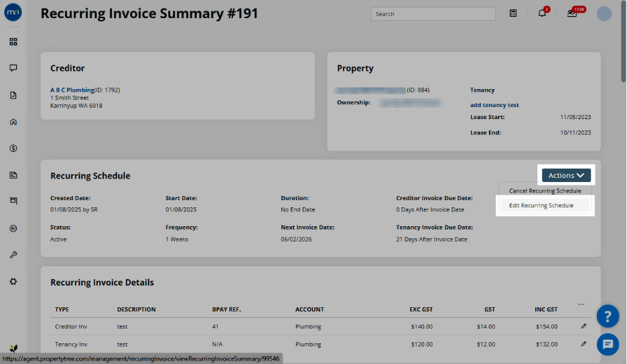Click the MRI logo icon

13,13
